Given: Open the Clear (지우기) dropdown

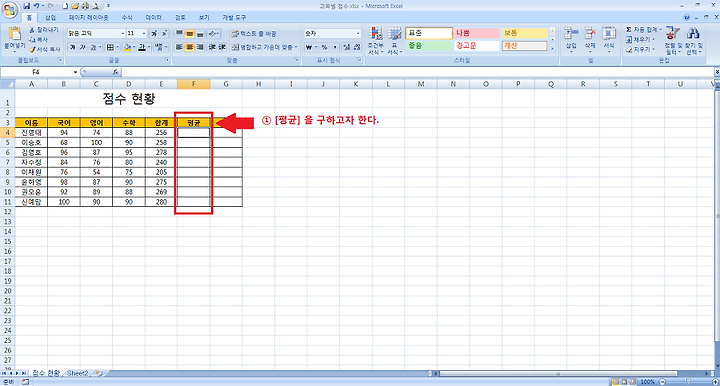Looking at the screenshot, I should [640, 49].
